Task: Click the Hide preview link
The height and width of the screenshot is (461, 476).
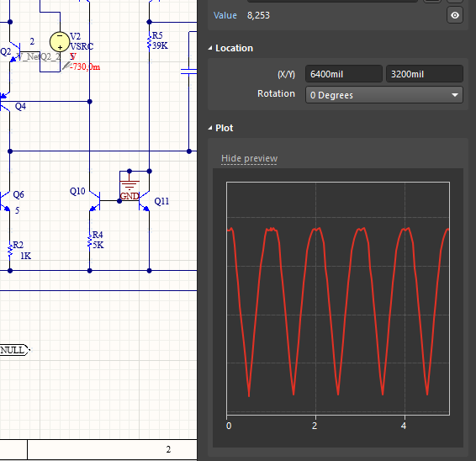Action: click(x=249, y=158)
